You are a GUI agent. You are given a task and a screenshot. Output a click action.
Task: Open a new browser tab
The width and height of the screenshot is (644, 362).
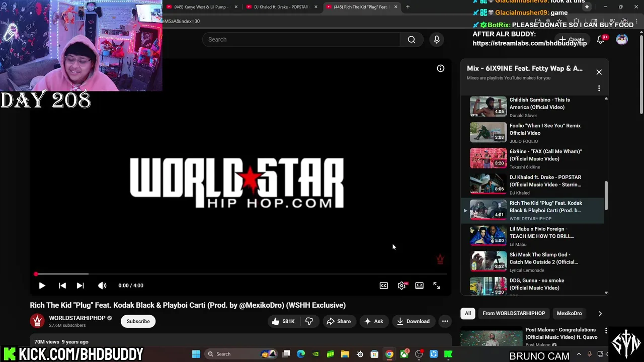[408, 7]
